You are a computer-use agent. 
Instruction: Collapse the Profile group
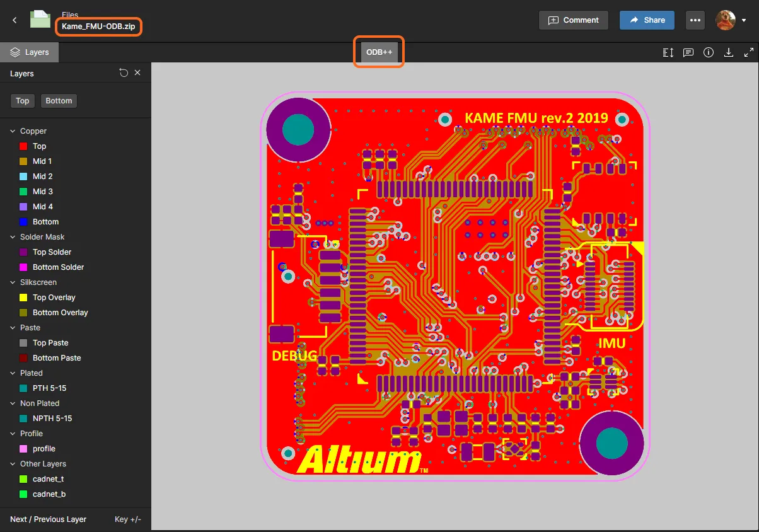coord(13,434)
